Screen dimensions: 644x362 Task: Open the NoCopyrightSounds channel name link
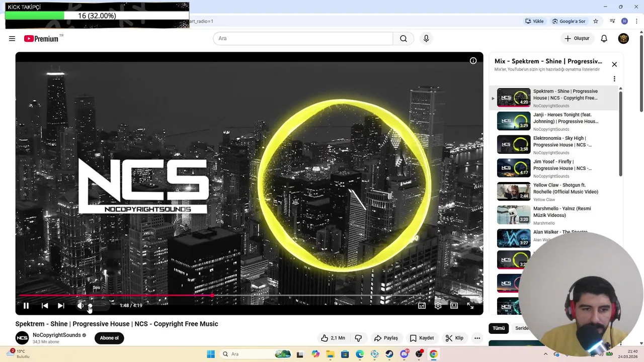[x=56, y=335]
